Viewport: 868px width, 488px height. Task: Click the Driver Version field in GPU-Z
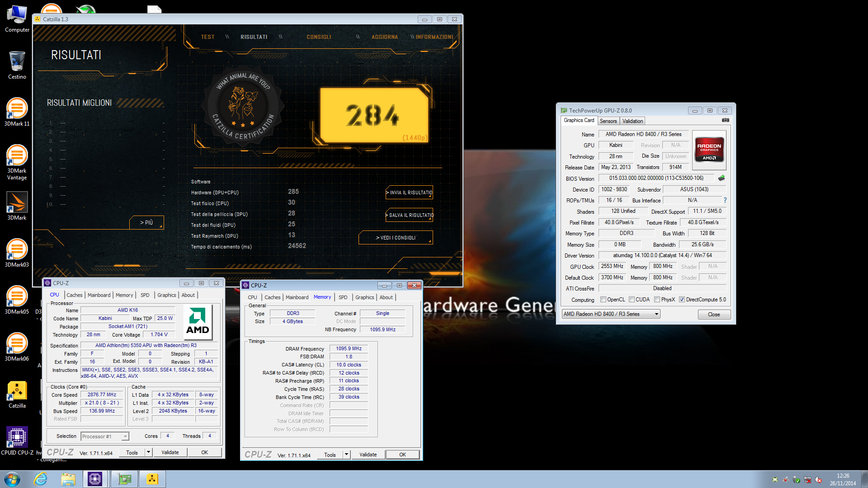tap(662, 255)
